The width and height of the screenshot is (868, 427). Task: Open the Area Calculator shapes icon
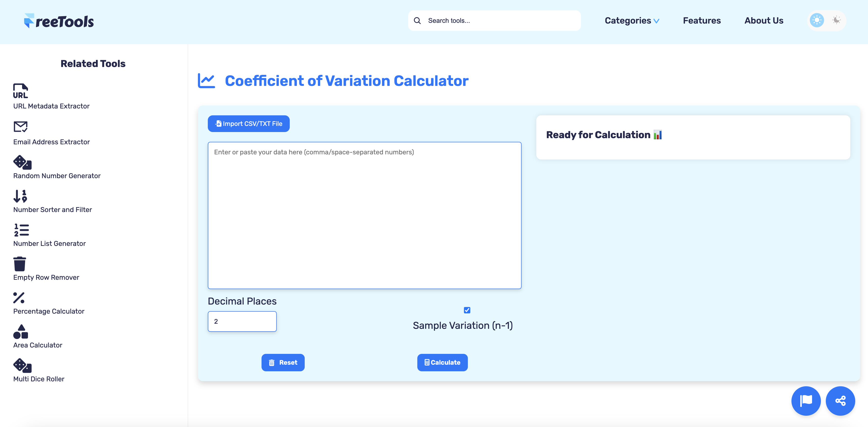21,332
